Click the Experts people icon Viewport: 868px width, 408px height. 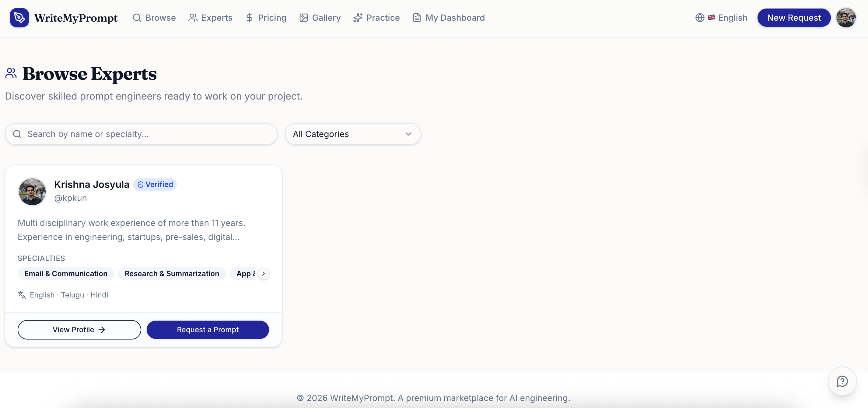coord(193,18)
